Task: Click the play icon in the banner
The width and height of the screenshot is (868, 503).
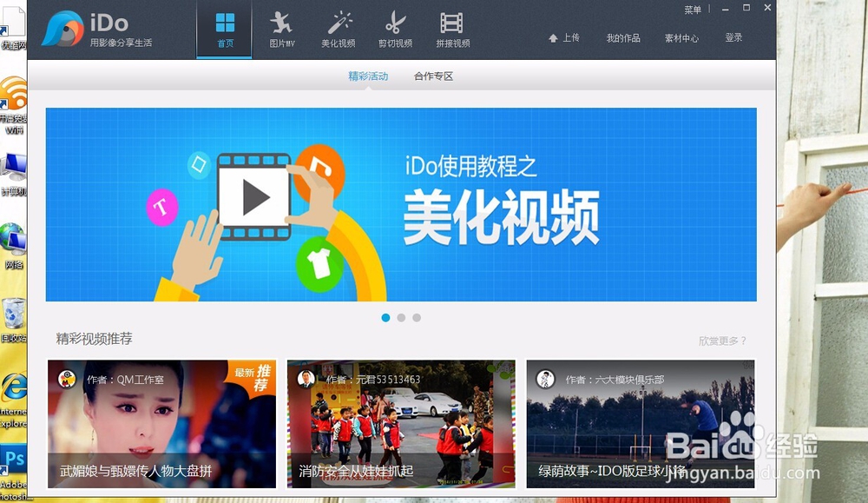Action: [x=254, y=197]
